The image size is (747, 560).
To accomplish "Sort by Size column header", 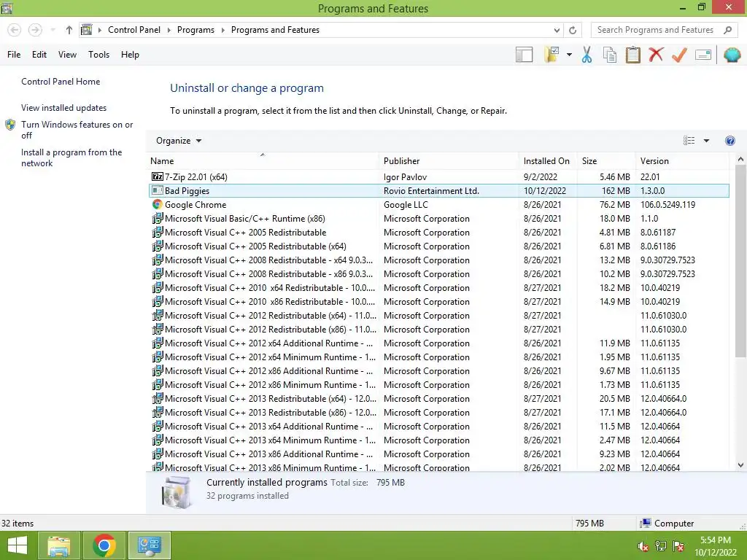I will pos(606,161).
